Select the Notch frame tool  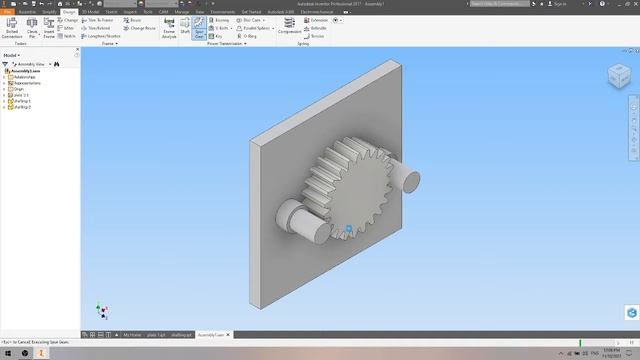[67, 36]
